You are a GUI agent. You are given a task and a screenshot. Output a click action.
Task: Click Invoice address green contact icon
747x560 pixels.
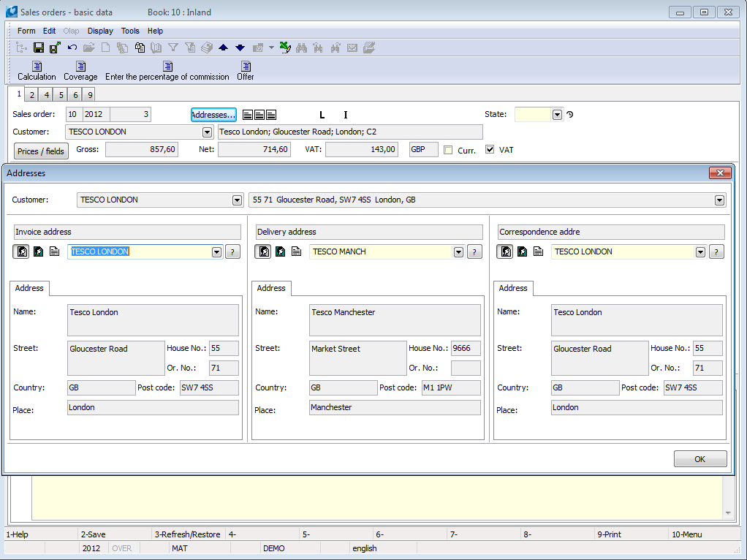pos(39,251)
